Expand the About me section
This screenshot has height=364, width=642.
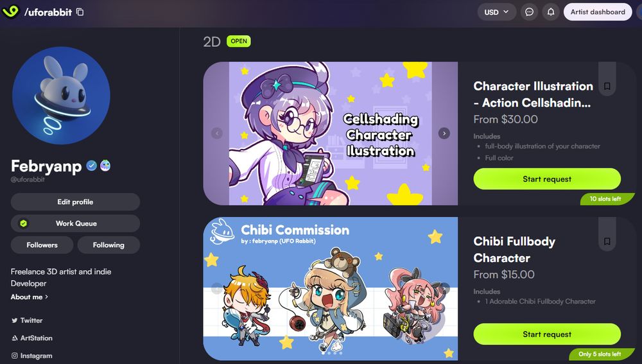(29, 297)
